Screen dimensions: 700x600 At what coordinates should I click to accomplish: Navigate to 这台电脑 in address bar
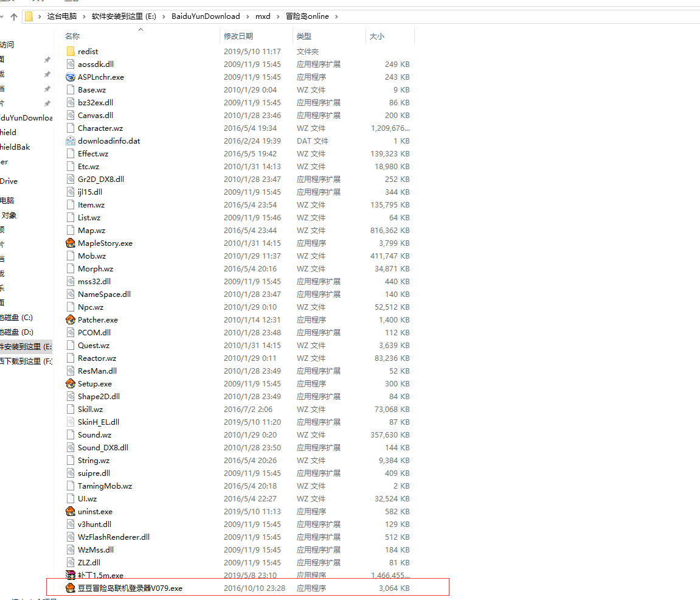(62, 16)
